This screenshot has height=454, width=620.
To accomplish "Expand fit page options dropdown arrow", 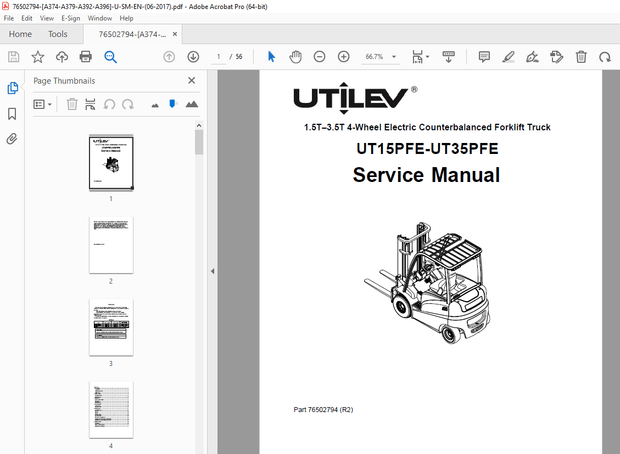I will [x=427, y=57].
